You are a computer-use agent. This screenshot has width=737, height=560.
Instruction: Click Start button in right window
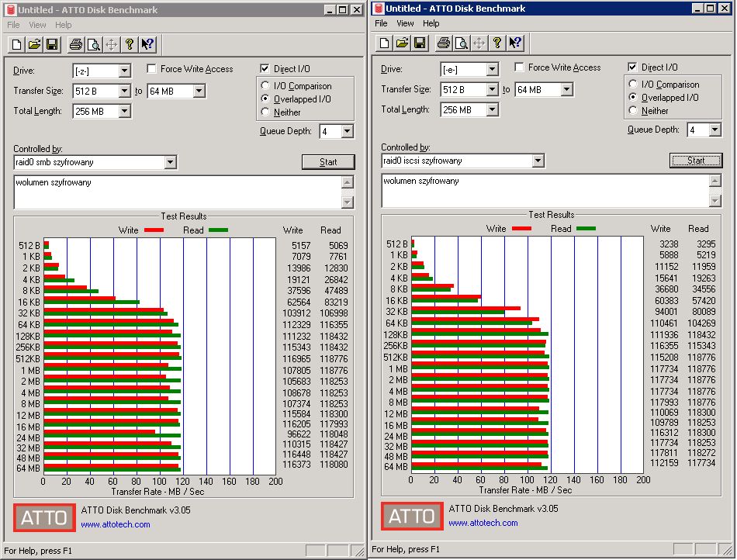click(696, 161)
